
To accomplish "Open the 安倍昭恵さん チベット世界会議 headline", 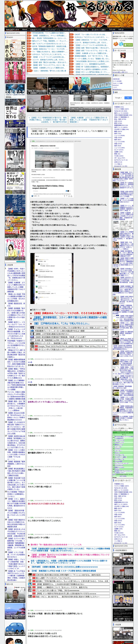I will click(49, 36).
